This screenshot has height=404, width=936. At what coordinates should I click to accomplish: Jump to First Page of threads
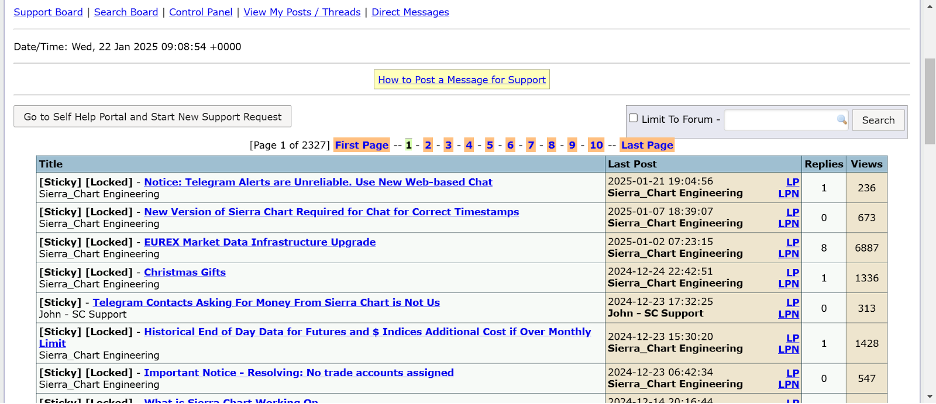point(362,145)
